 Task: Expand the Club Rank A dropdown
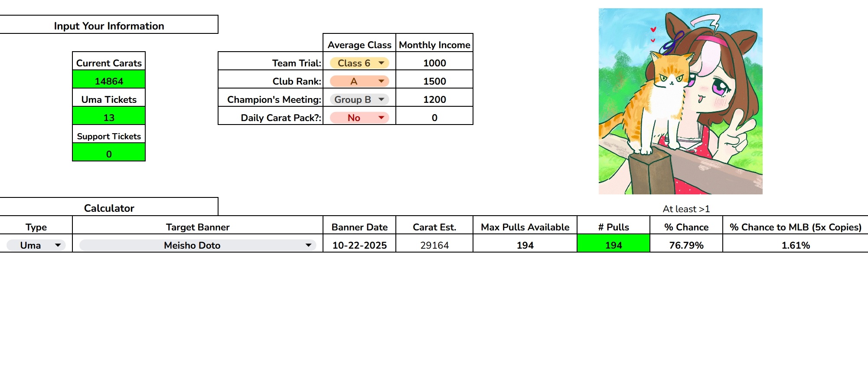pos(359,81)
